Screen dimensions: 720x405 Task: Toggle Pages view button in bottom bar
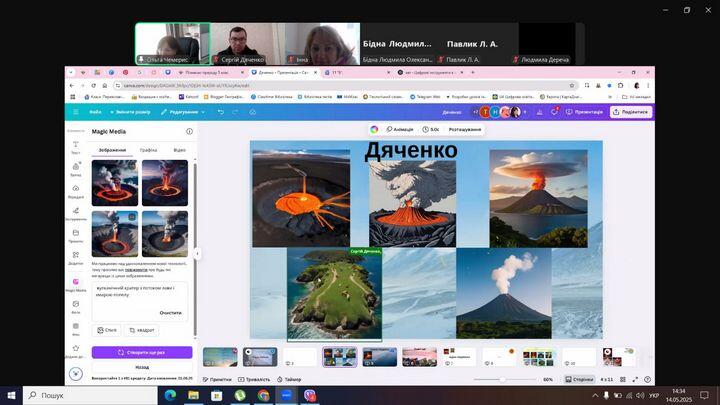click(579, 379)
